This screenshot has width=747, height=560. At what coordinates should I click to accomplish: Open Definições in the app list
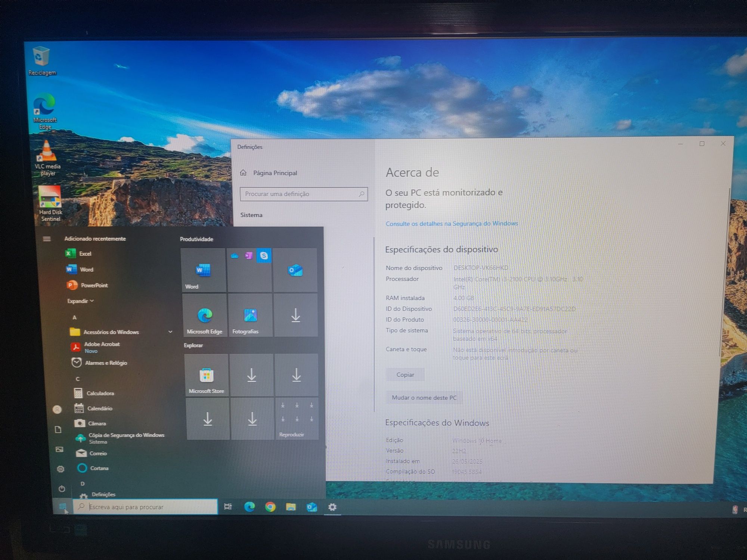tap(97, 495)
